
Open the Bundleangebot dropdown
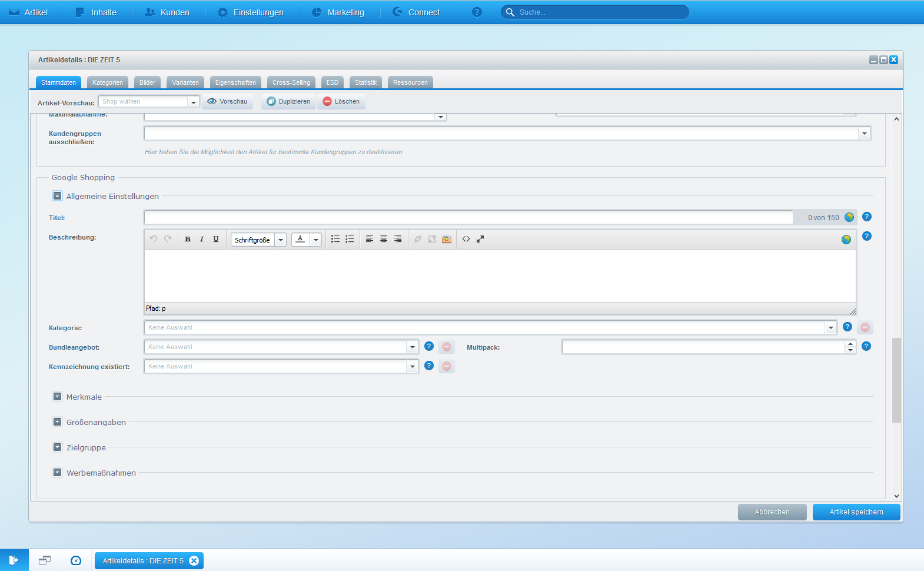click(412, 347)
